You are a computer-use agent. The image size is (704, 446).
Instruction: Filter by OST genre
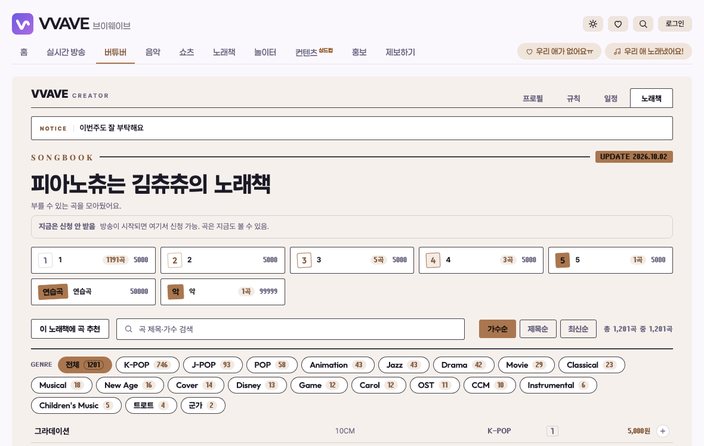click(435, 385)
